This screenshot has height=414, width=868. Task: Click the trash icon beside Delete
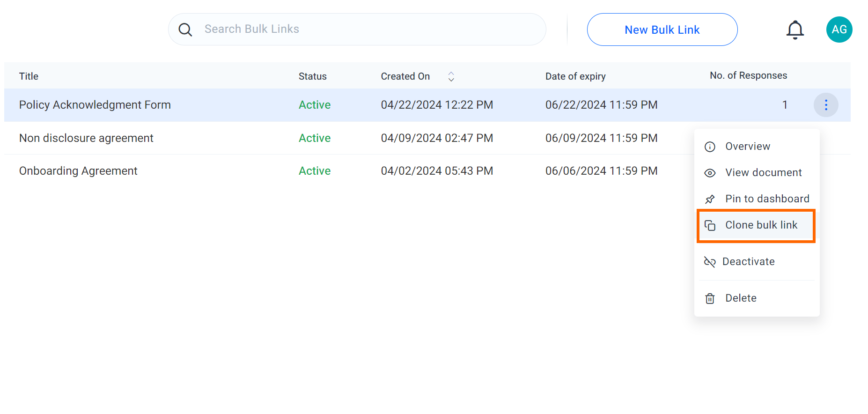click(x=710, y=298)
